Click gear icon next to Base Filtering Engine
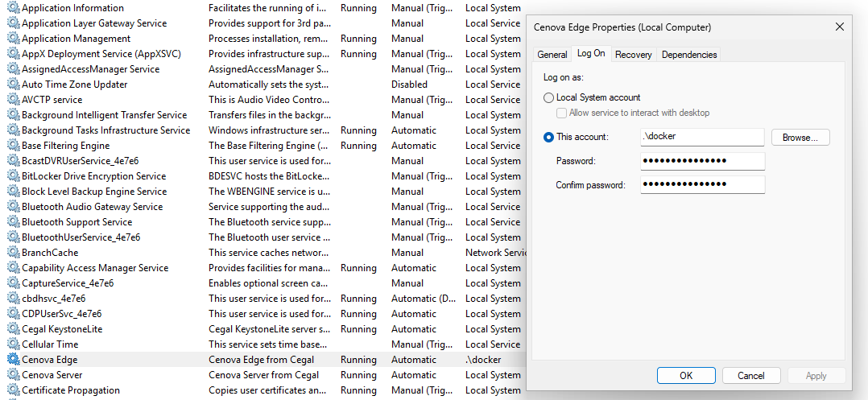 [13, 146]
